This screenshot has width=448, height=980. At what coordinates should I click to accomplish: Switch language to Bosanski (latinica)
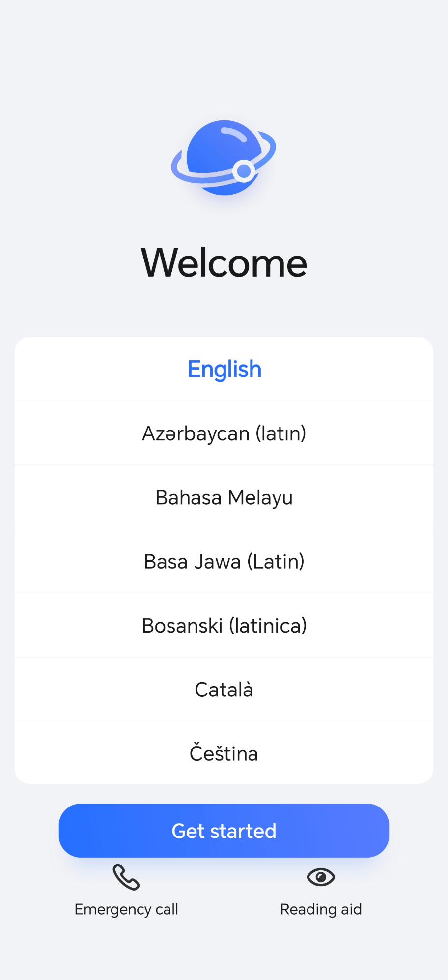tap(224, 626)
